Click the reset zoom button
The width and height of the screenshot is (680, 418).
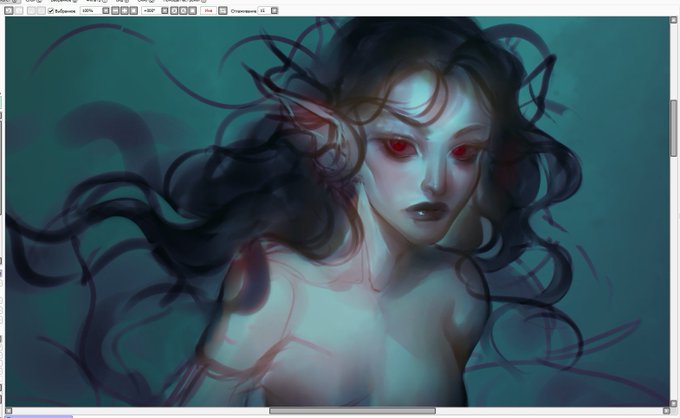pos(134,11)
